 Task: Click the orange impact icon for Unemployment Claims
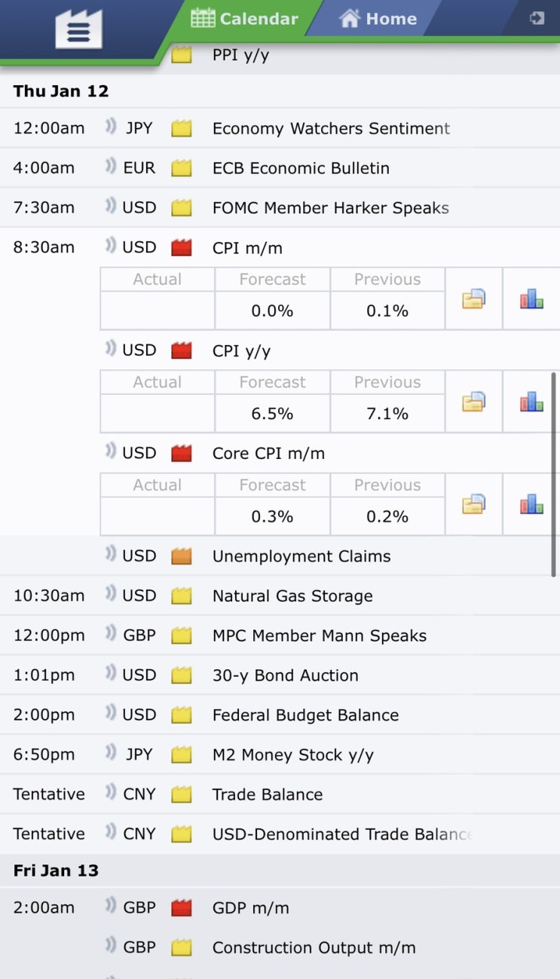[181, 556]
